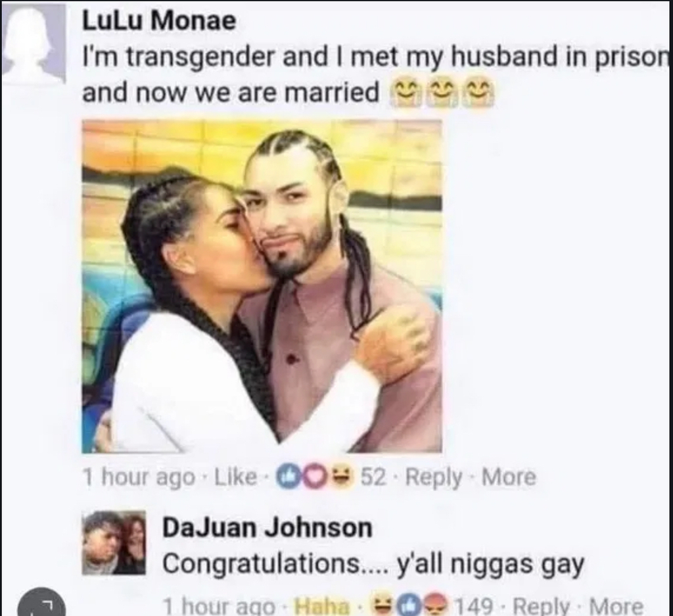The width and height of the screenshot is (673, 616).
Task: Click the angry face reaction icon beside 149
Action: click(x=437, y=607)
